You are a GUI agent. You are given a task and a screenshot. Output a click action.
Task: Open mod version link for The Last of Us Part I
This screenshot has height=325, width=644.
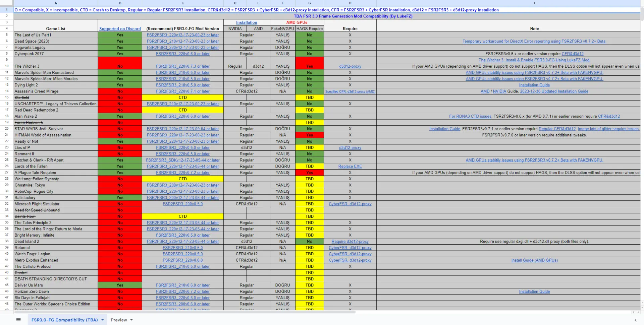[182, 35]
